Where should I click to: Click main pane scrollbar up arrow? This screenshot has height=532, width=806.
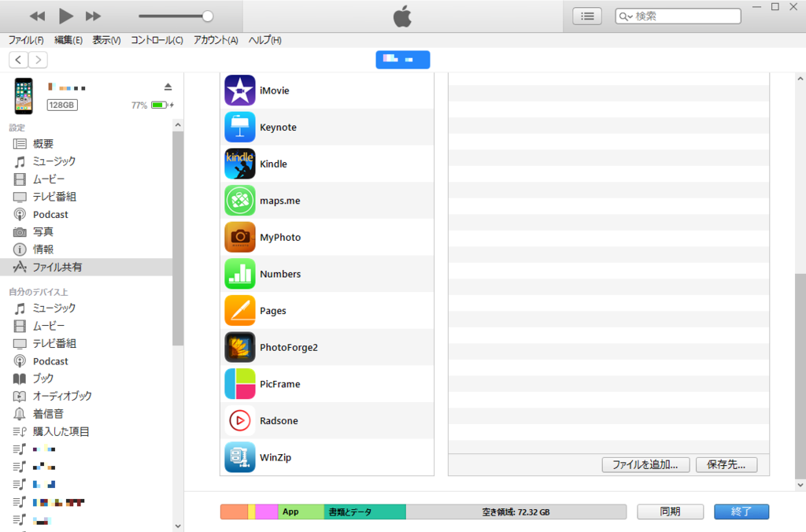click(800, 79)
